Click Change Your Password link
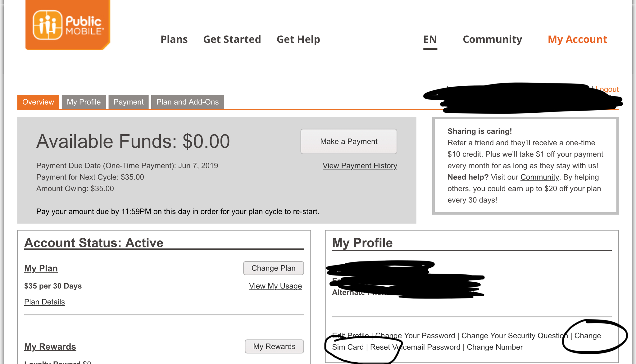The image size is (636, 364). point(415,336)
